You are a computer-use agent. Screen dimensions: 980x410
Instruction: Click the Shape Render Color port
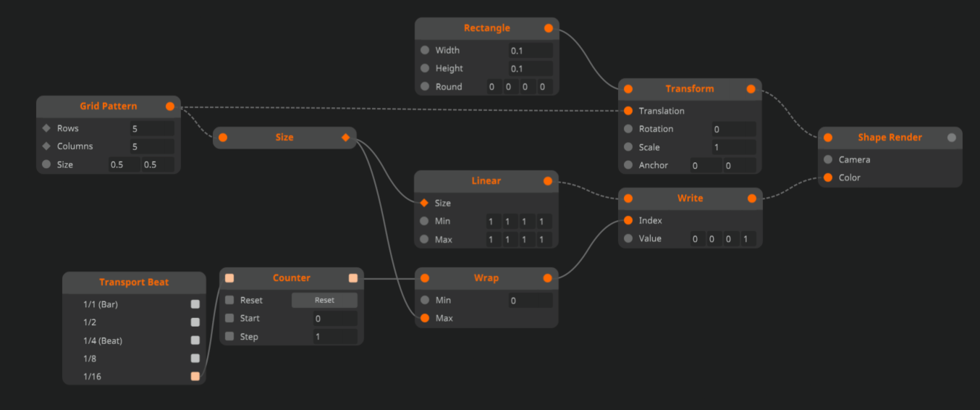click(828, 177)
